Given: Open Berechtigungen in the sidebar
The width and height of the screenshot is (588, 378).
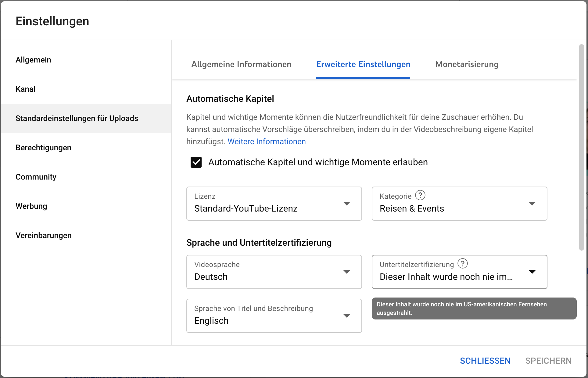Looking at the screenshot, I should point(43,148).
